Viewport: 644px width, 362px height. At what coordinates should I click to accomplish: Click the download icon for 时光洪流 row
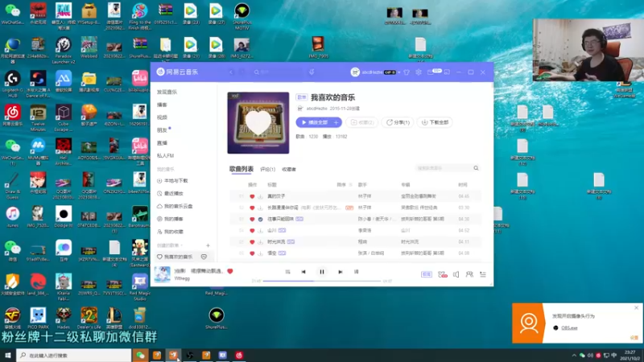click(x=260, y=242)
